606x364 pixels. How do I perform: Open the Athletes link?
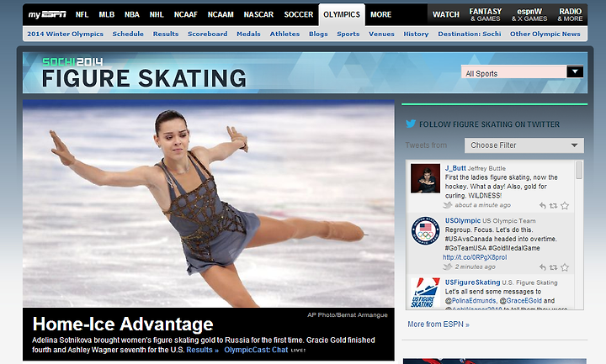284,34
